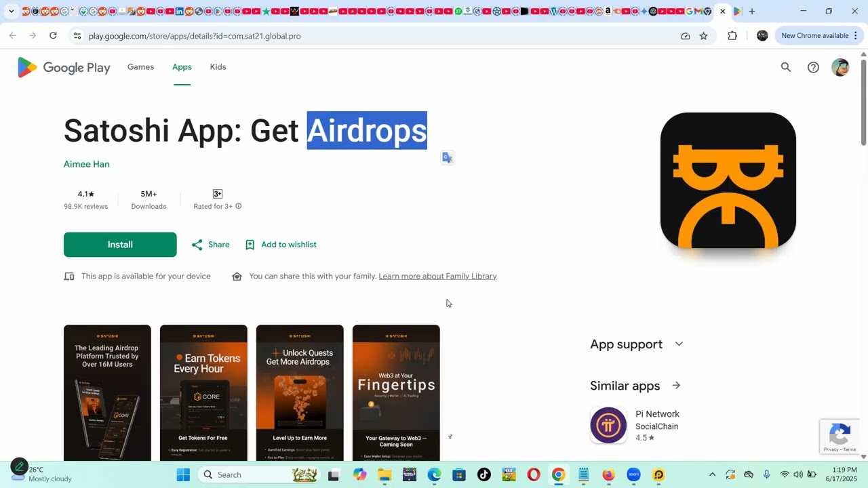Click New Chrome available update button
This screenshot has width=868, height=488.
[814, 36]
